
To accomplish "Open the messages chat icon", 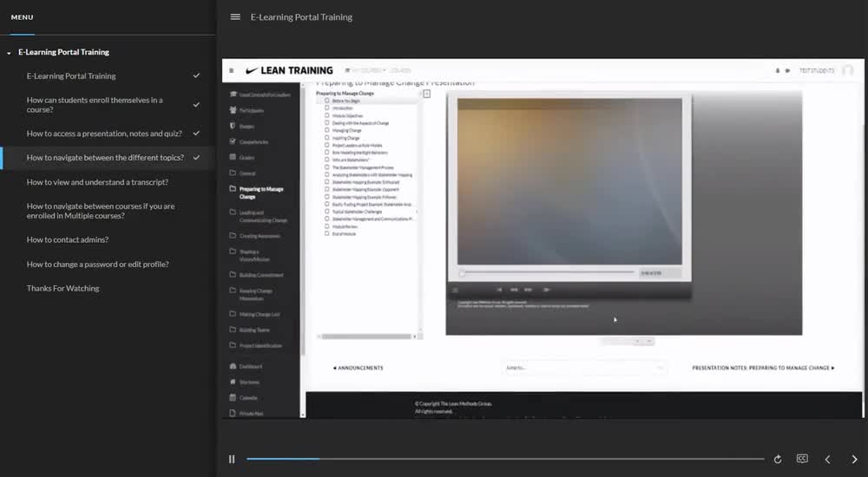I will coord(787,71).
